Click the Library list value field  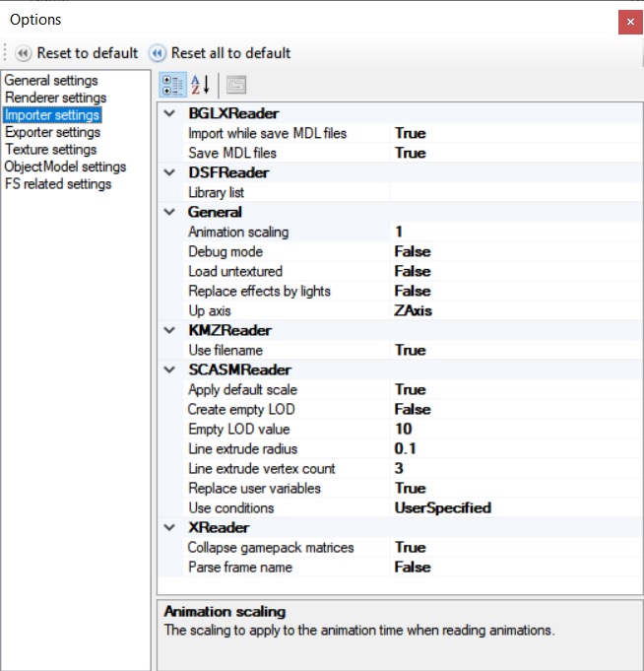(516, 192)
